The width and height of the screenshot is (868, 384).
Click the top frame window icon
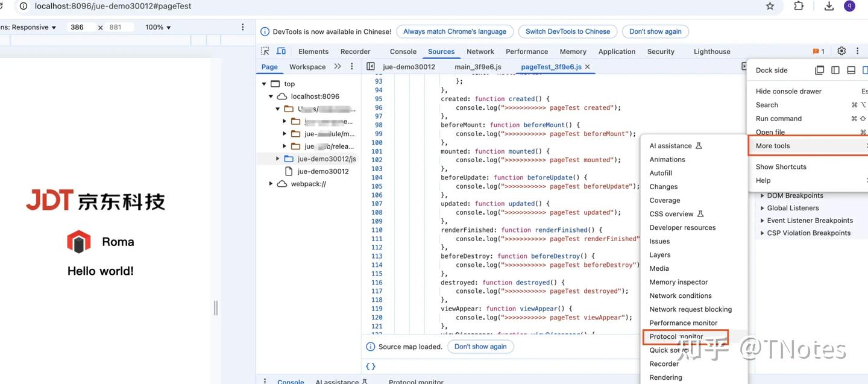tap(275, 84)
